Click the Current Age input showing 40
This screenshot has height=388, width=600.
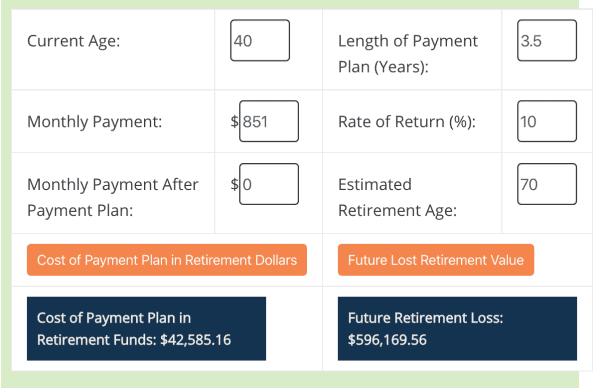pos(260,41)
